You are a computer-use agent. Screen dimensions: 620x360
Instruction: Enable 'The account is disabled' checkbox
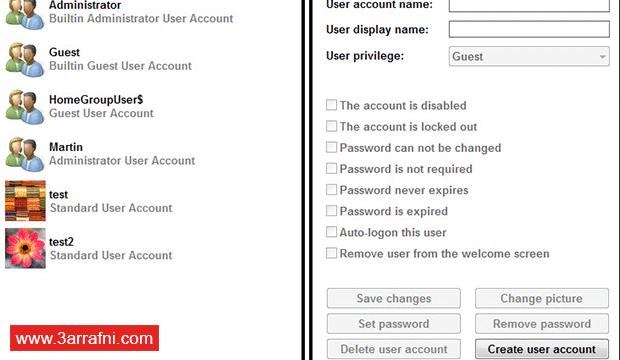point(331,105)
